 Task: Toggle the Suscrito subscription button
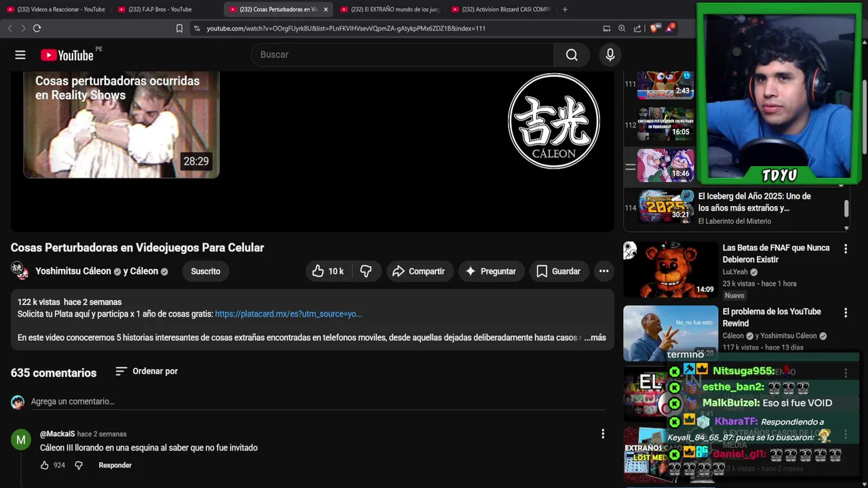coord(205,271)
